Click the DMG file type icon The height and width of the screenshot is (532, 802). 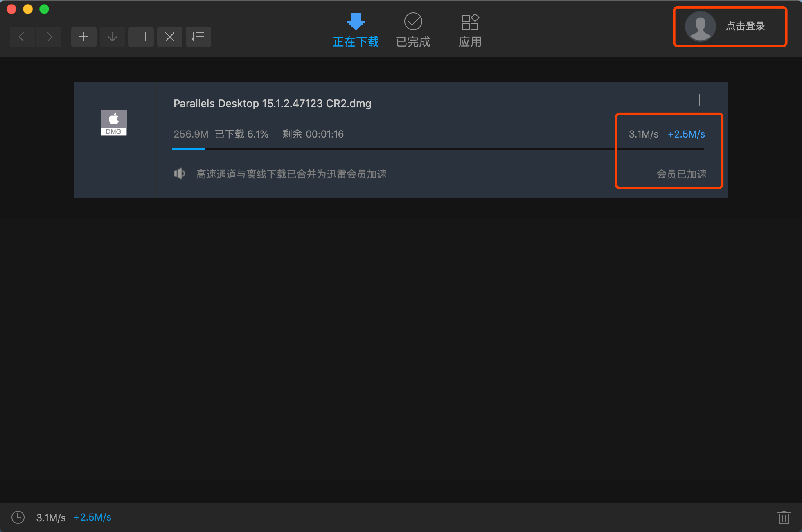click(114, 122)
